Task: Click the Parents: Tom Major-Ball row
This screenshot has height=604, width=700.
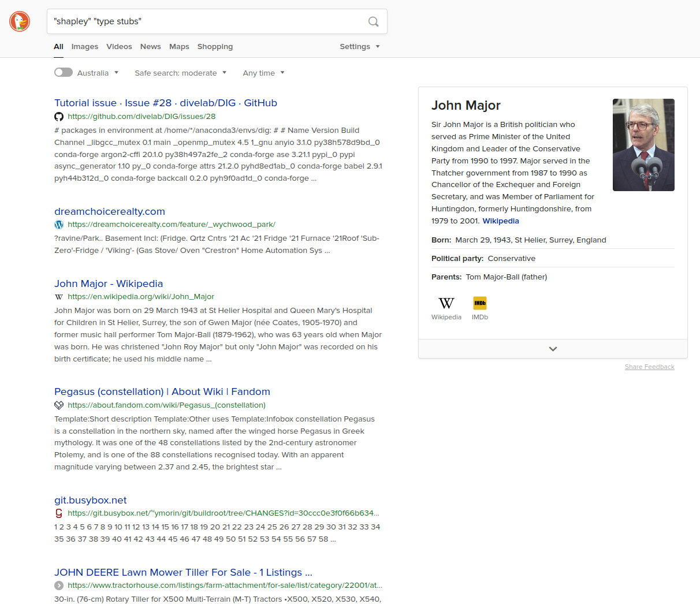Action: point(553,277)
